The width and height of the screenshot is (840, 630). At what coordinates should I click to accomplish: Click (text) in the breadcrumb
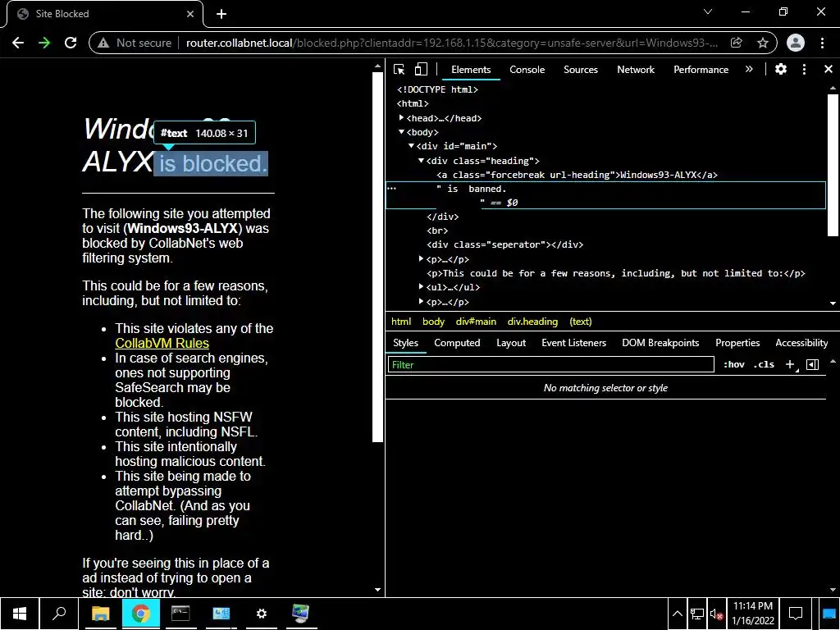click(x=581, y=322)
